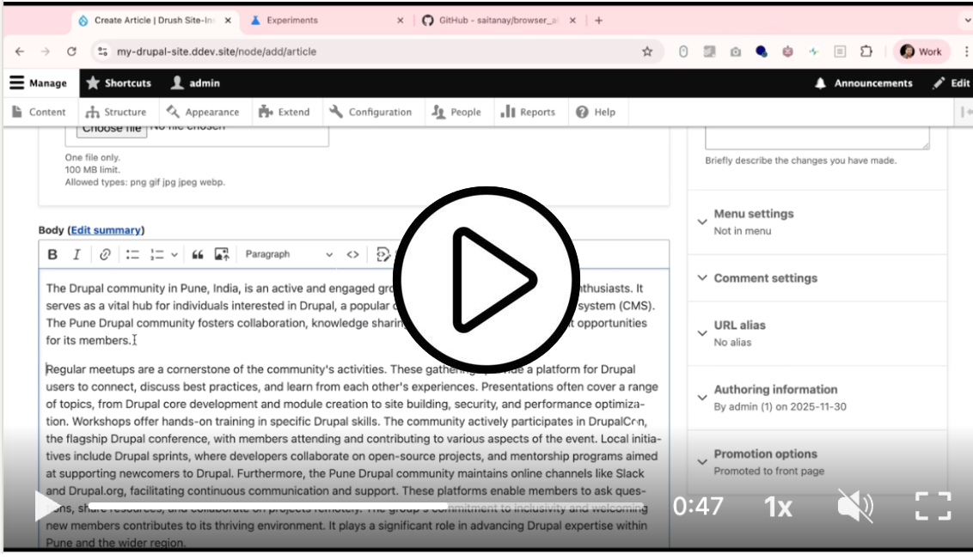
Task: Toggle bold formatting in the body editor
Action: 52,254
